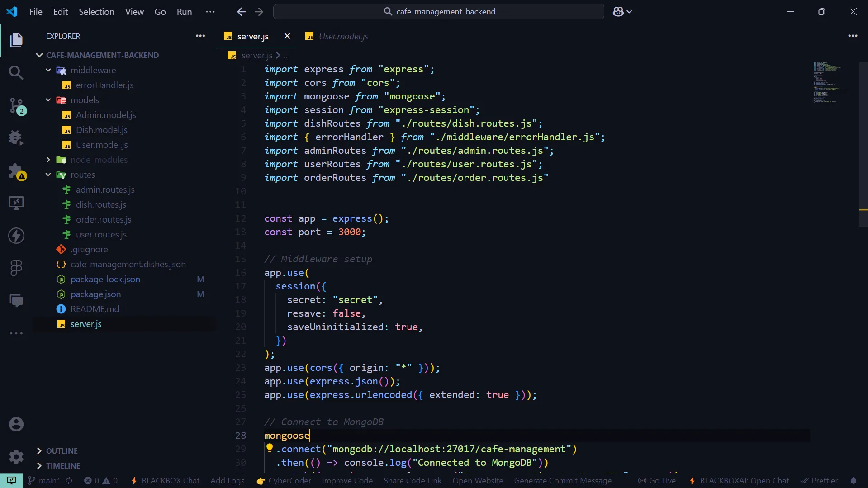Image resolution: width=868 pixels, height=488 pixels.
Task: Open the File menu
Action: [36, 12]
